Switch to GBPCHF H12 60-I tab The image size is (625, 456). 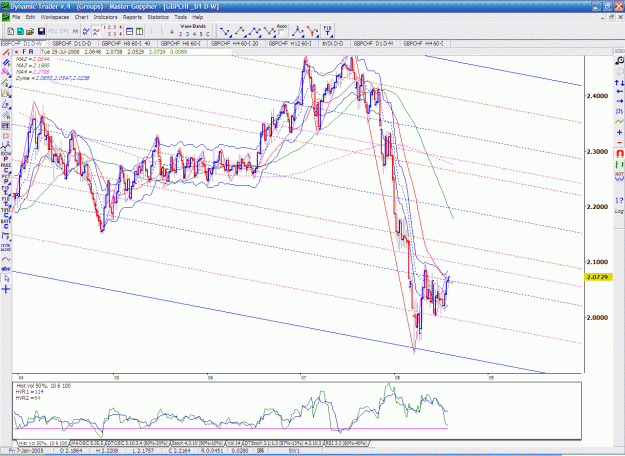(x=290, y=43)
